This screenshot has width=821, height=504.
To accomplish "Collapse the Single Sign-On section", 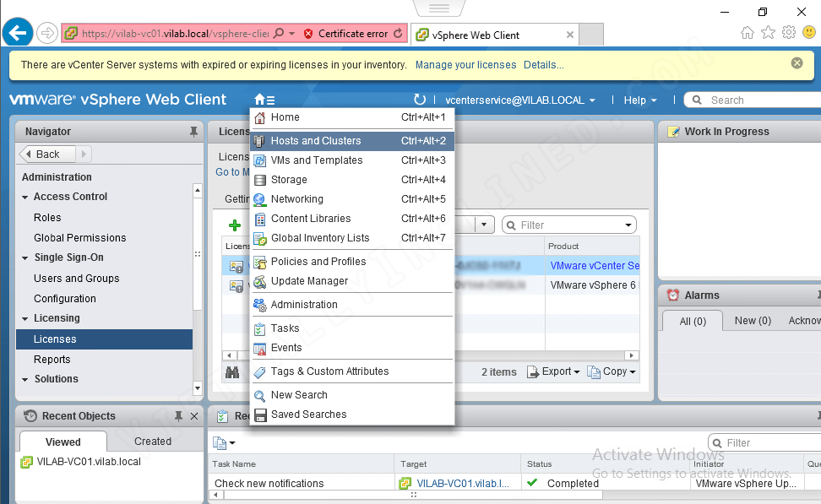I will click(x=25, y=258).
